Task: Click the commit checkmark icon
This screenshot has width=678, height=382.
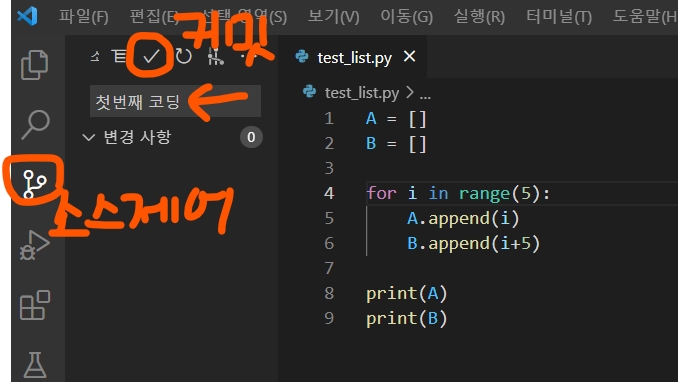Action: coord(151,56)
